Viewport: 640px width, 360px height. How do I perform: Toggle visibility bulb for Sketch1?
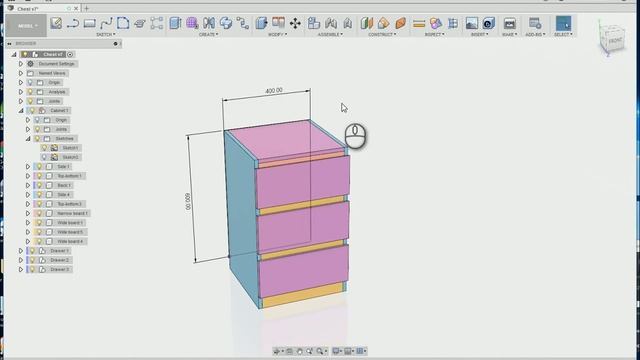pyautogui.click(x=44, y=148)
